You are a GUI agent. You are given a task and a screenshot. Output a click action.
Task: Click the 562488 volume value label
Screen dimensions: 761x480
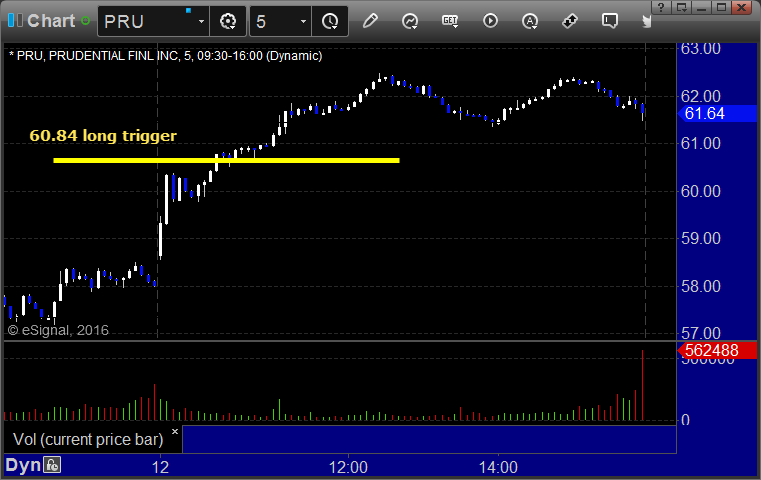click(x=717, y=350)
